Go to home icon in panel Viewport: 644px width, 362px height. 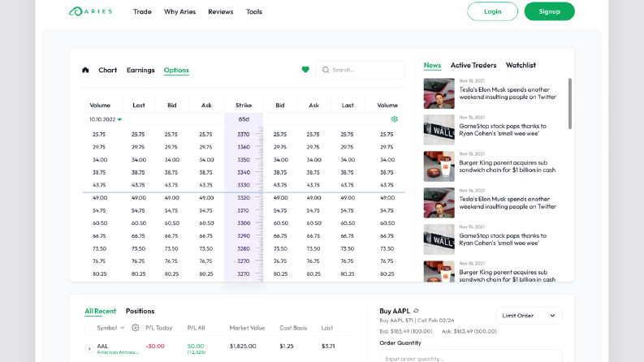pos(85,70)
